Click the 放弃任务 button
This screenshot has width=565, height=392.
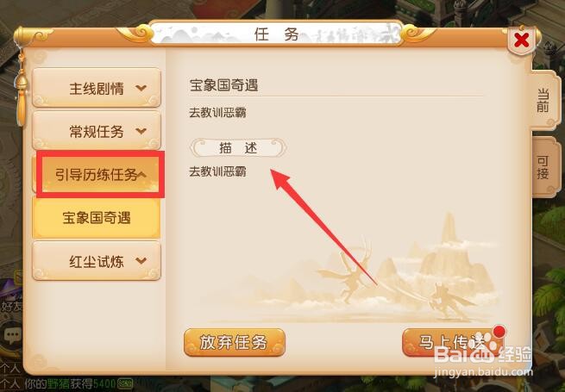(x=235, y=342)
